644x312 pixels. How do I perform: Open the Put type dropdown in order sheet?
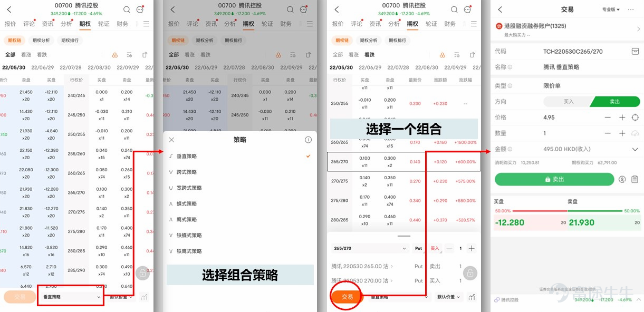tap(418, 248)
